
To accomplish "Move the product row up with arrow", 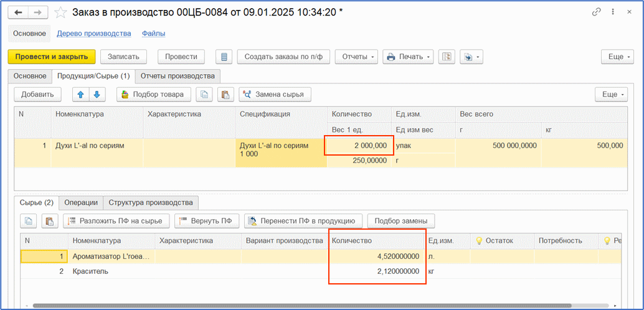I will pyautogui.click(x=80, y=94).
